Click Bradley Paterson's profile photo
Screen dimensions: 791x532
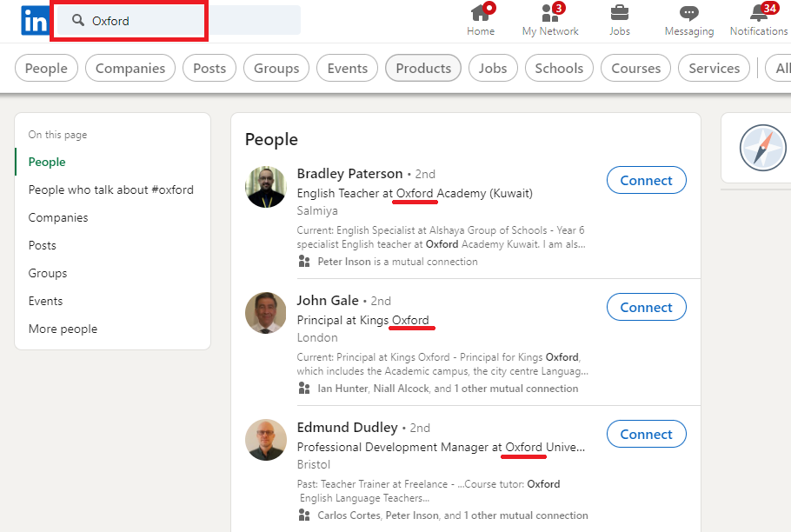click(x=266, y=187)
